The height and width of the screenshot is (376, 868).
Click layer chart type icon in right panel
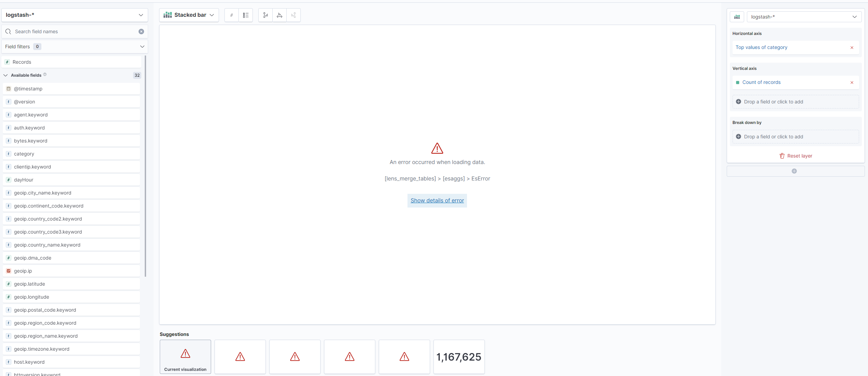[737, 17]
